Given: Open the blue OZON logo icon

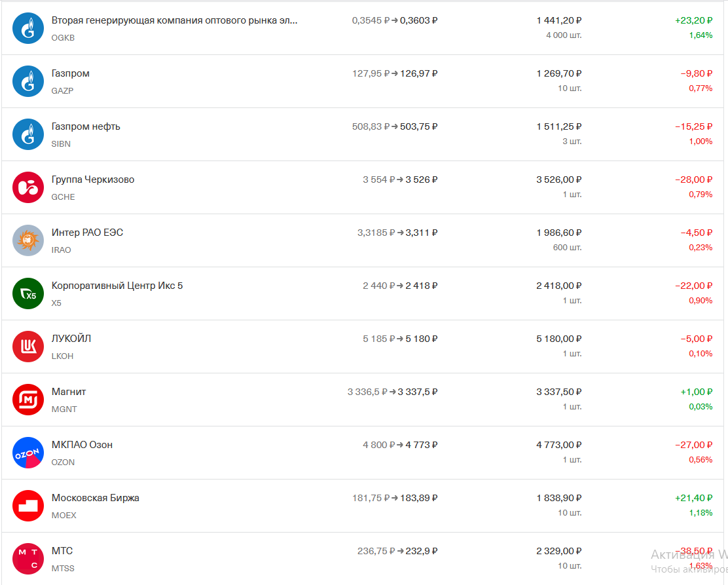Looking at the screenshot, I should [x=28, y=453].
